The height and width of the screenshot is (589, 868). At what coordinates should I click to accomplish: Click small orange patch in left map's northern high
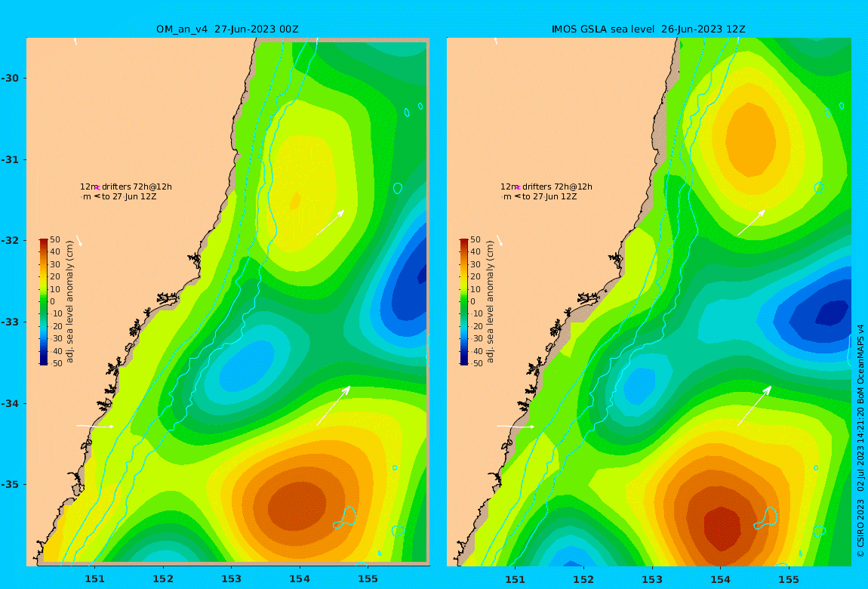[x=296, y=200]
